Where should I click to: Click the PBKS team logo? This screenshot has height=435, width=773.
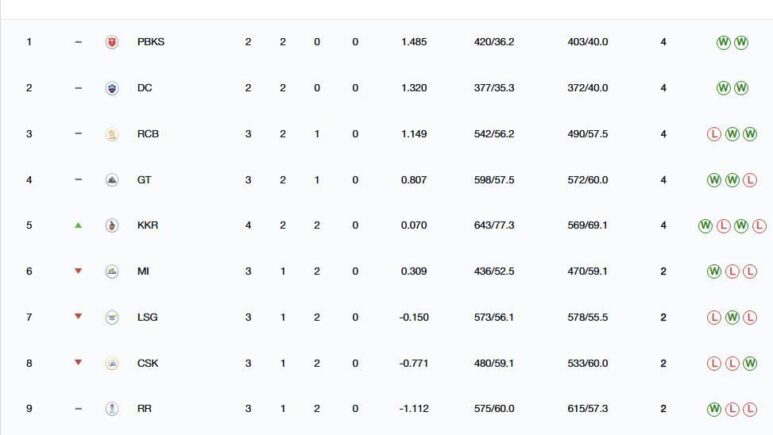click(x=112, y=42)
